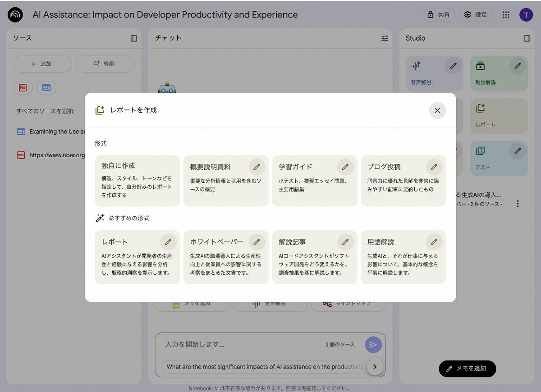Collapse the Studio panel
The width and height of the screenshot is (541, 392).
[527, 38]
